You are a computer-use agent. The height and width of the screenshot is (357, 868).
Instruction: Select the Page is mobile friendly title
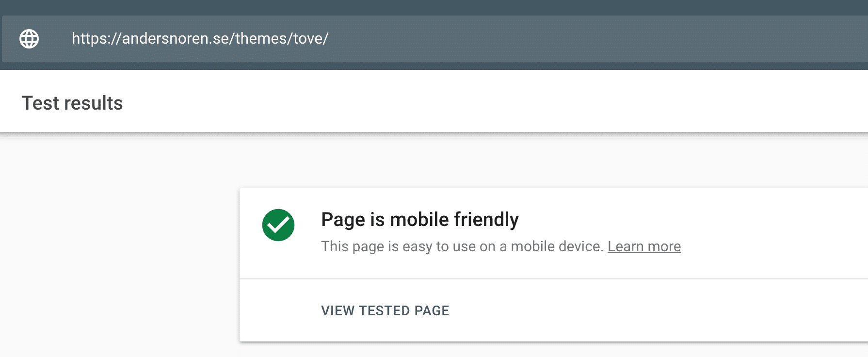pyautogui.click(x=420, y=219)
